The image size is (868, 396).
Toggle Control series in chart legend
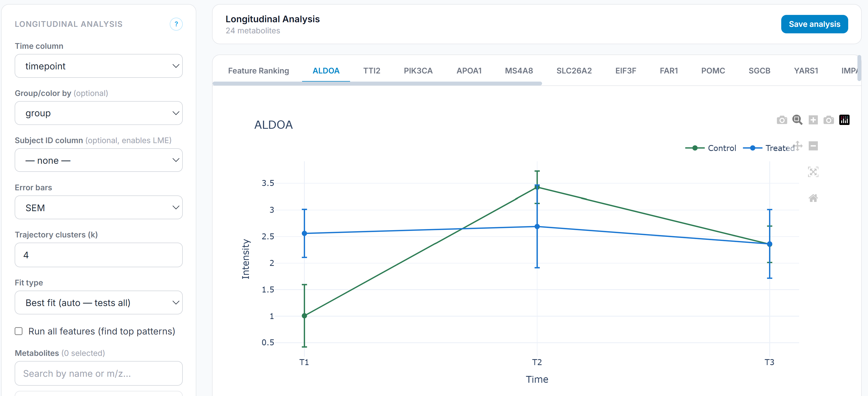pyautogui.click(x=721, y=148)
